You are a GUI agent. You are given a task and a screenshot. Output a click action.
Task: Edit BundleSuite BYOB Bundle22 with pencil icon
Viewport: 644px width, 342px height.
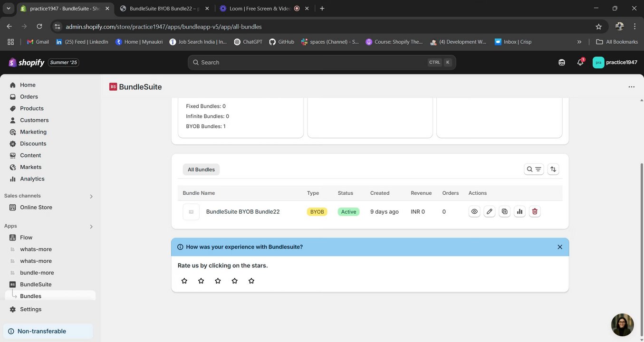coord(490,211)
